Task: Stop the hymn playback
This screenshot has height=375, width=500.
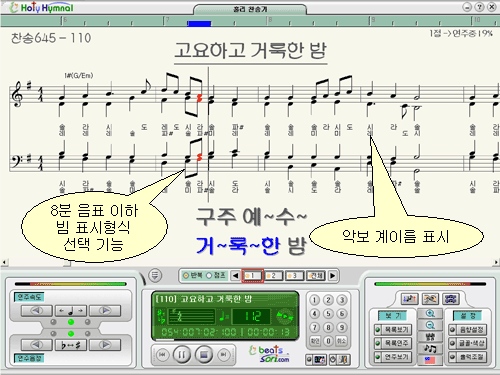Action: (x=204, y=355)
